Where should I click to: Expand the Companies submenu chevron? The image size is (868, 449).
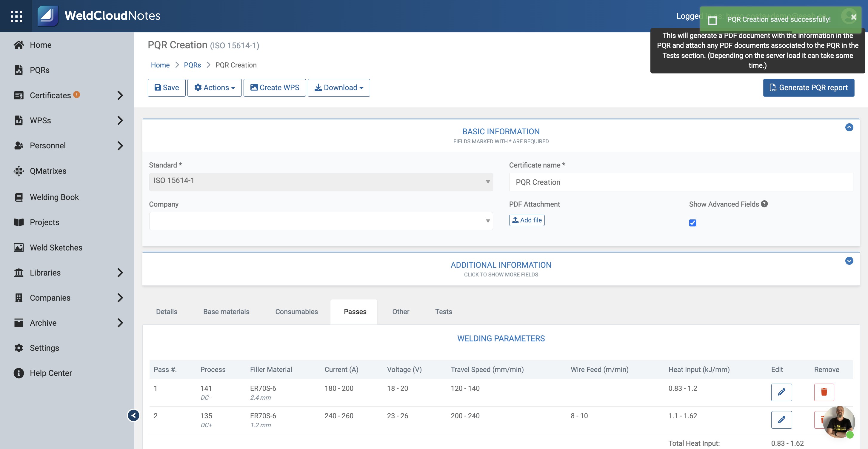(x=120, y=298)
